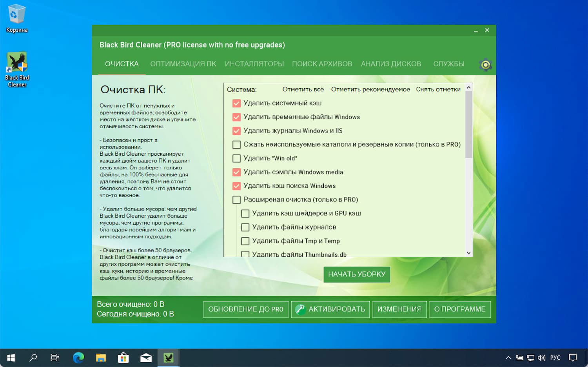Click the Отметить рекомендуемое link

[x=370, y=89]
